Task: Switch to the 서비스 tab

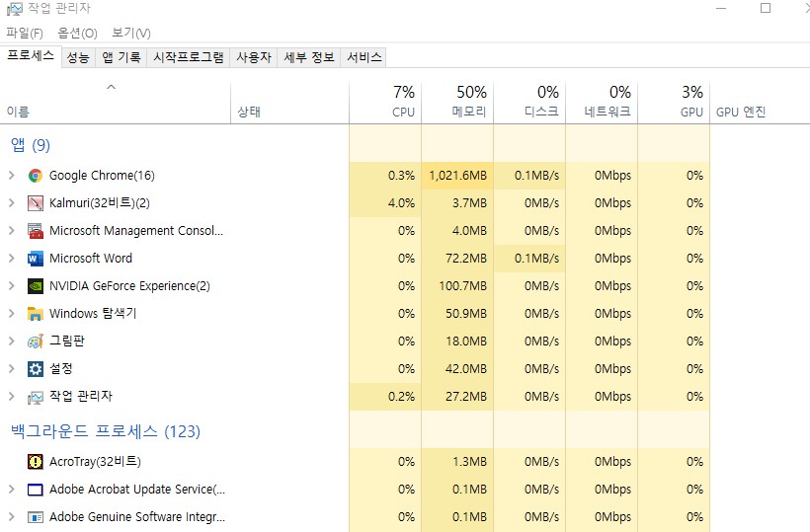Action: pos(364,57)
